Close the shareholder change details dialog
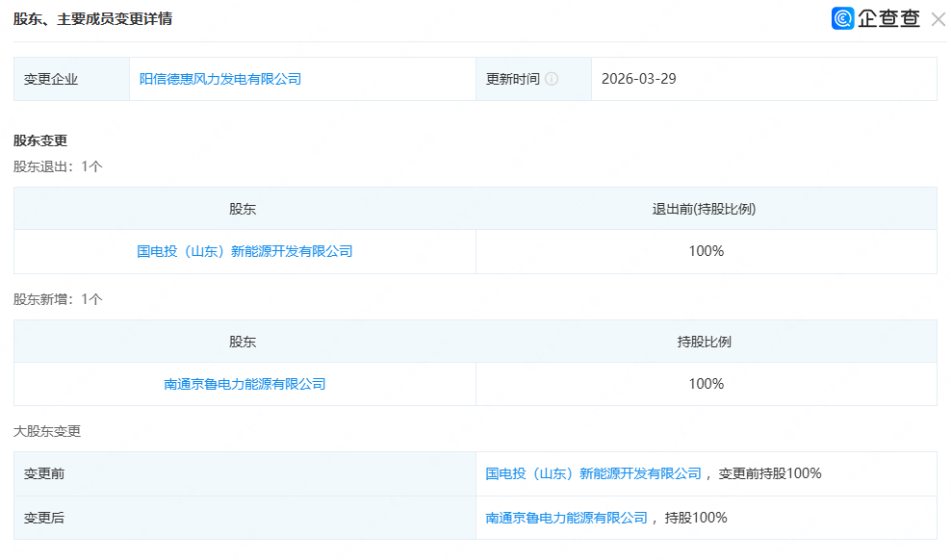 pyautogui.click(x=938, y=18)
